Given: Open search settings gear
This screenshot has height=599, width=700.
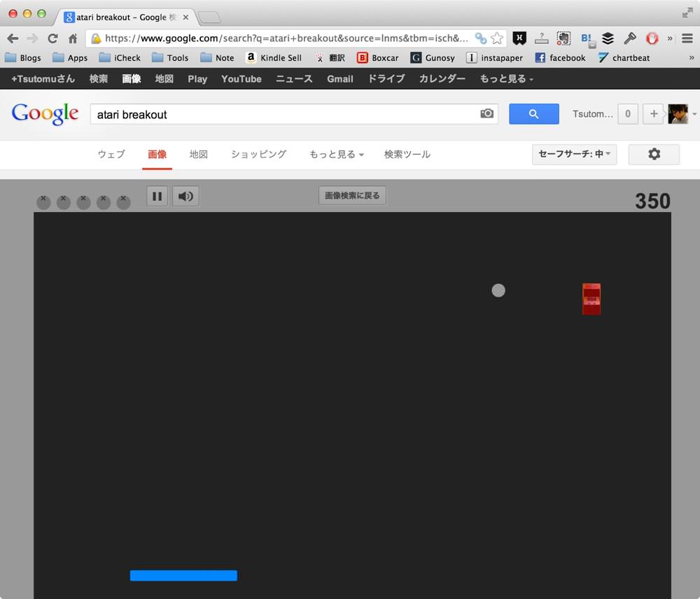Looking at the screenshot, I should click(x=654, y=154).
